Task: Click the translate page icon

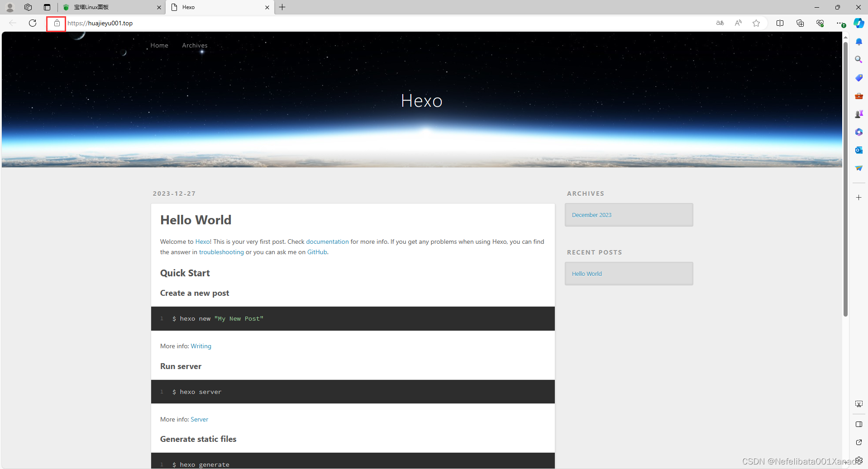Action: [720, 23]
